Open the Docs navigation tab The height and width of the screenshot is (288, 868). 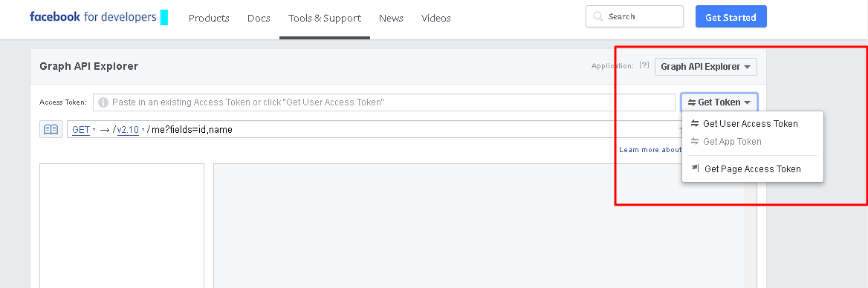pyautogui.click(x=259, y=19)
